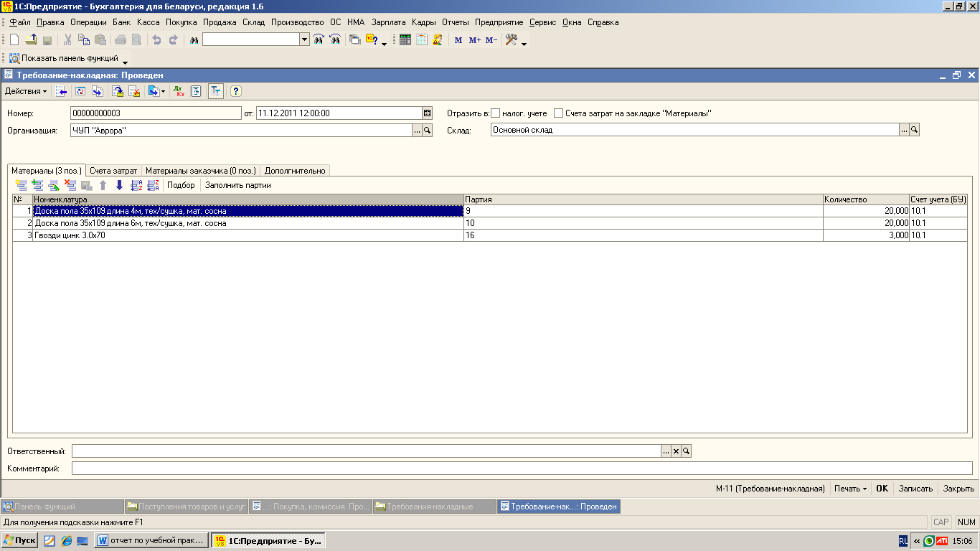Click the OK button
This screenshot has width=980, height=551.
882,488
